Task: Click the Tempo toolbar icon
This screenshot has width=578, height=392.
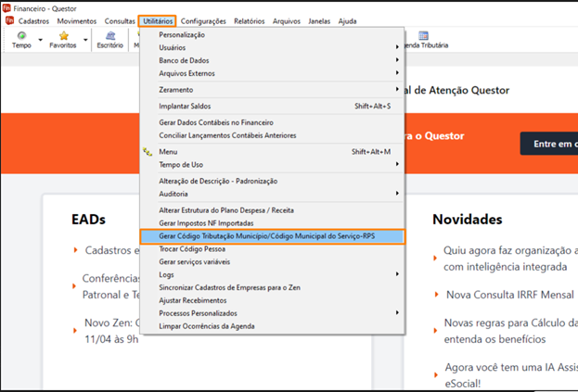Action: click(21, 36)
